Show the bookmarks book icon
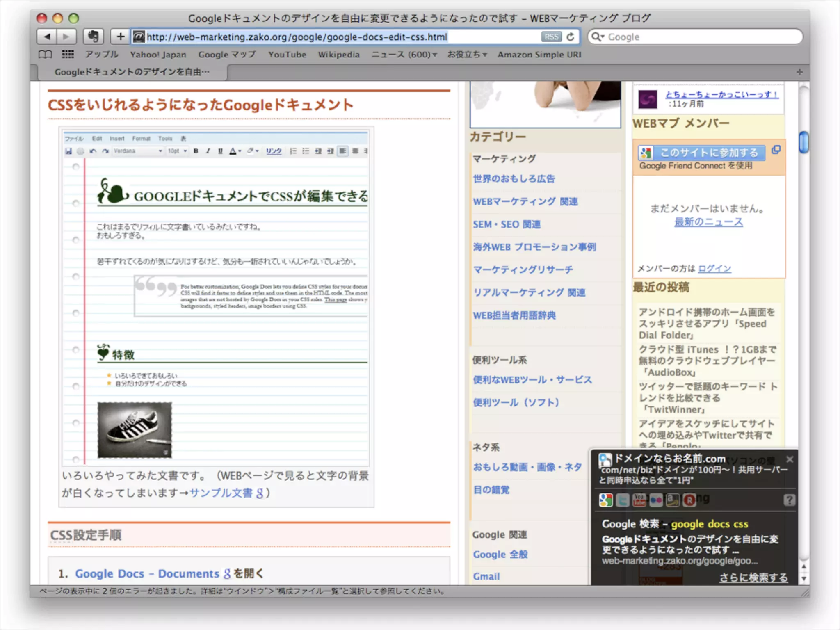840x630 pixels. pos(45,54)
